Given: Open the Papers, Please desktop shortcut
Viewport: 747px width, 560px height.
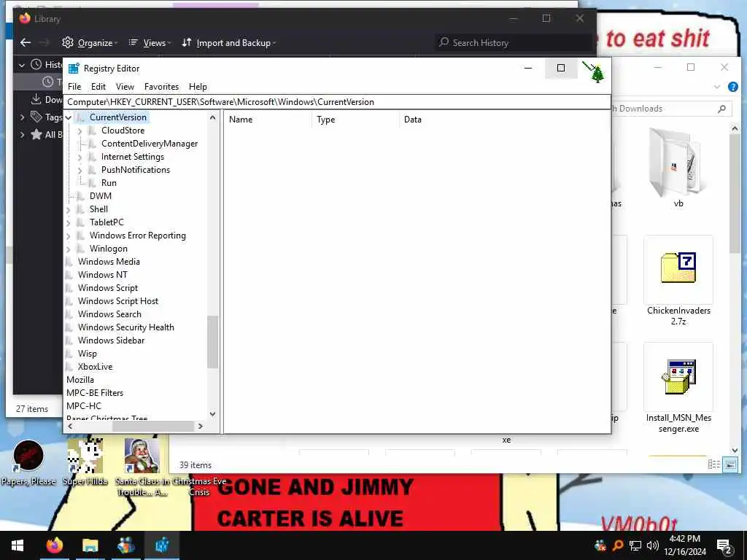Looking at the screenshot, I should pos(28,463).
